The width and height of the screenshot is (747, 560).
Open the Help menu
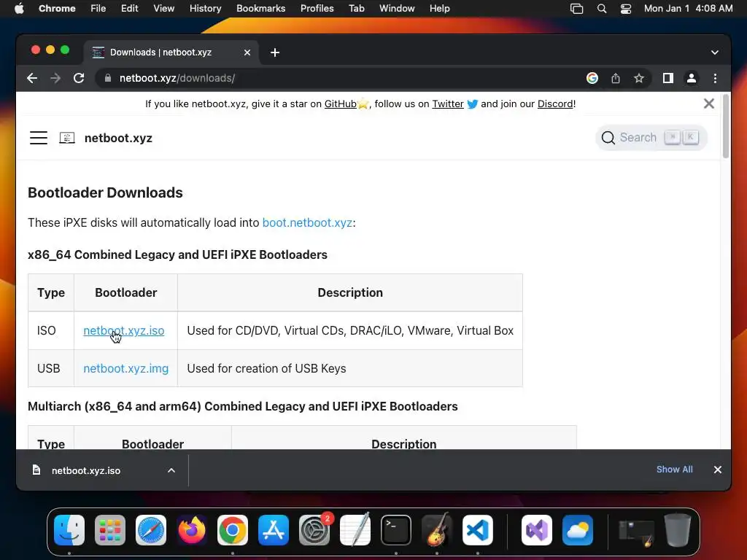[x=439, y=8]
